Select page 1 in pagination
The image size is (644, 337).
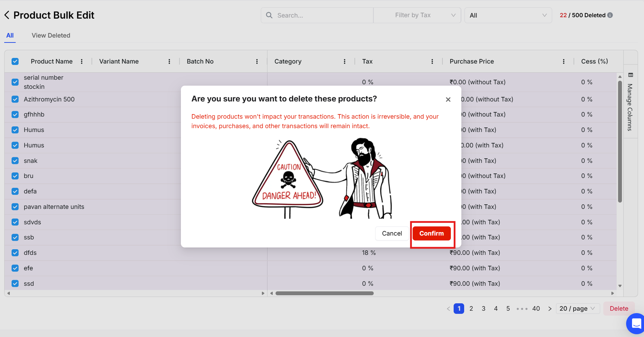click(x=459, y=309)
